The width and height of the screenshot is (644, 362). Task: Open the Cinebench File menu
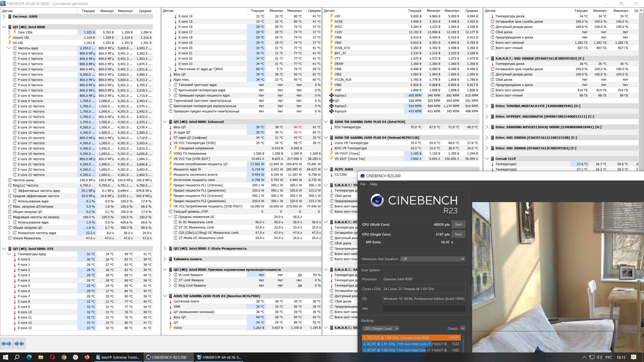[x=363, y=184]
